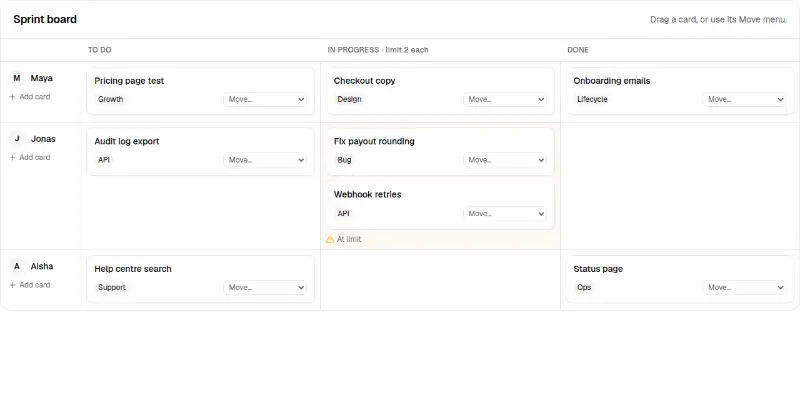Open Move dropdown on Status page card
800x400 pixels.
[x=744, y=288]
